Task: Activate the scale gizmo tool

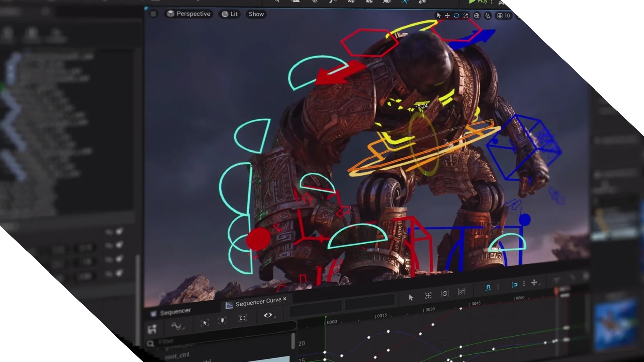Action: (466, 16)
